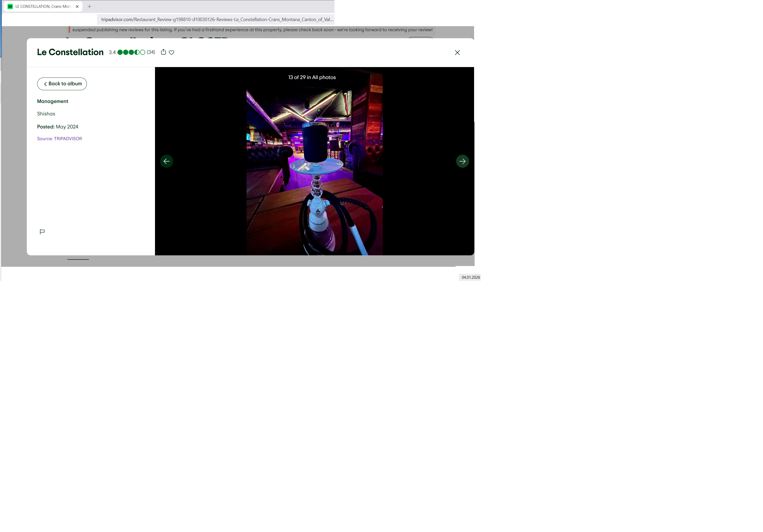Click the Tripadvisor favicon on the tab
This screenshot has height=532, width=763.
10,6
